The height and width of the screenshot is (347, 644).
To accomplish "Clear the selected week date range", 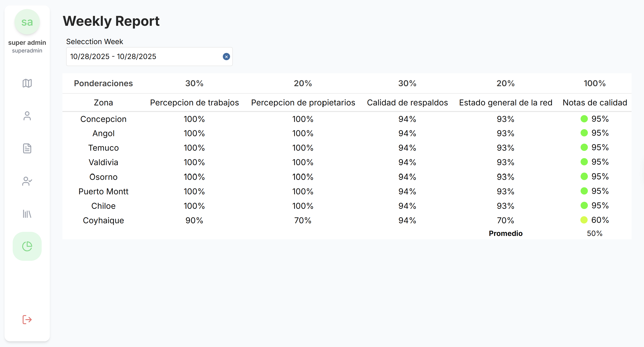I will click(226, 57).
